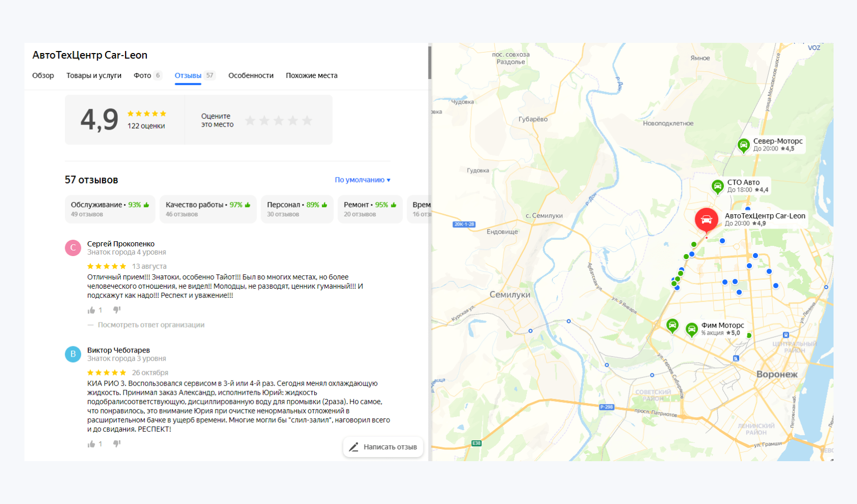This screenshot has height=504, width=857.
Task: Dislike Сергей Прокопенко's review with thumbs down
Action: pyautogui.click(x=116, y=310)
